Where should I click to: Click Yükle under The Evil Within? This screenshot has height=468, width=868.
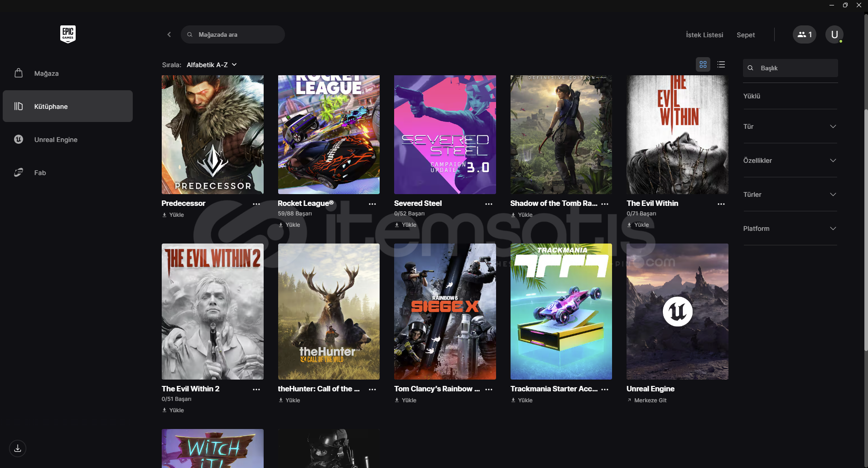tap(638, 225)
